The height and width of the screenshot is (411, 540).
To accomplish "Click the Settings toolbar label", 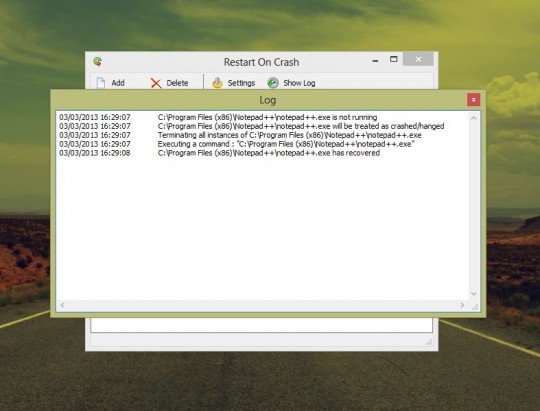I will (241, 83).
